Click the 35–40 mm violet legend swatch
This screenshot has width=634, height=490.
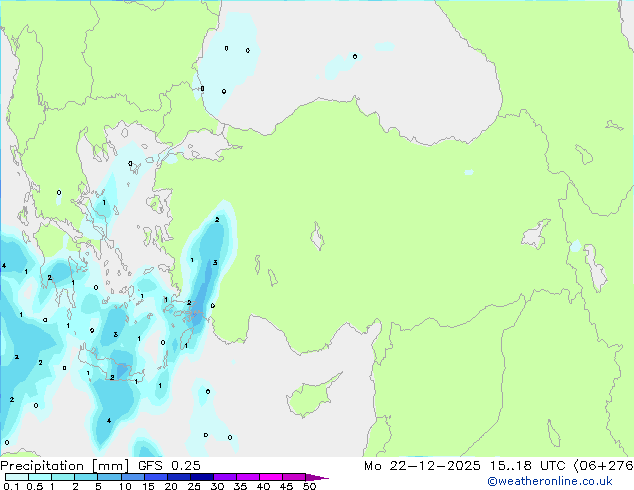point(248,477)
